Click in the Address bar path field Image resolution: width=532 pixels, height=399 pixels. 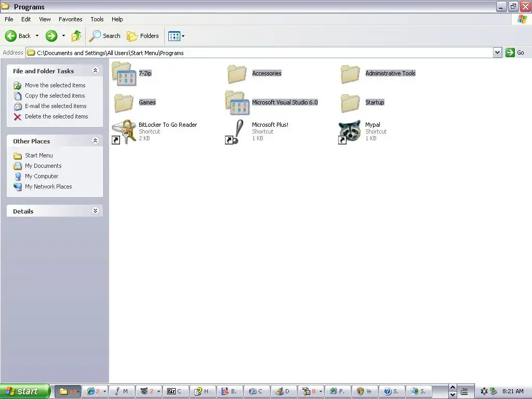click(x=260, y=52)
